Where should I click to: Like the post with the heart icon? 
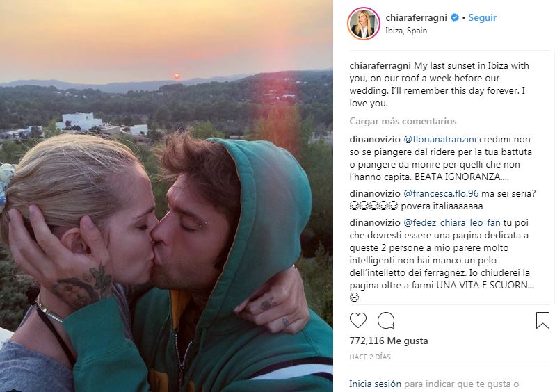358,320
